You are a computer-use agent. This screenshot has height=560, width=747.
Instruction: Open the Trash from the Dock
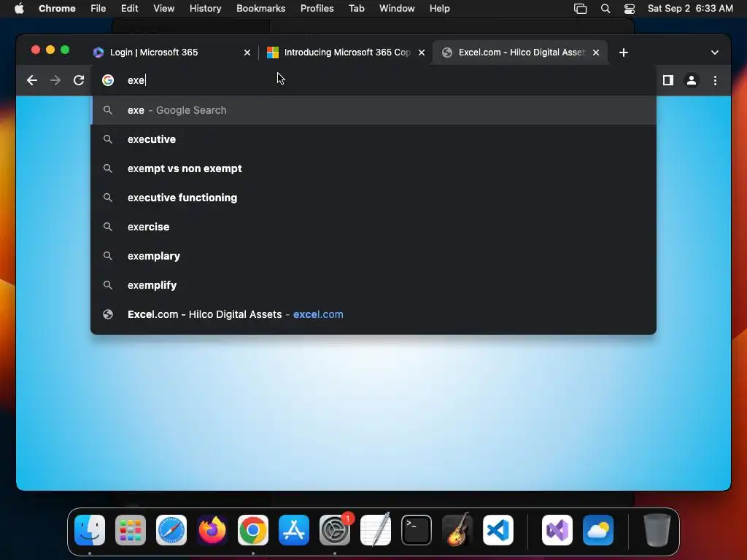pos(657,530)
